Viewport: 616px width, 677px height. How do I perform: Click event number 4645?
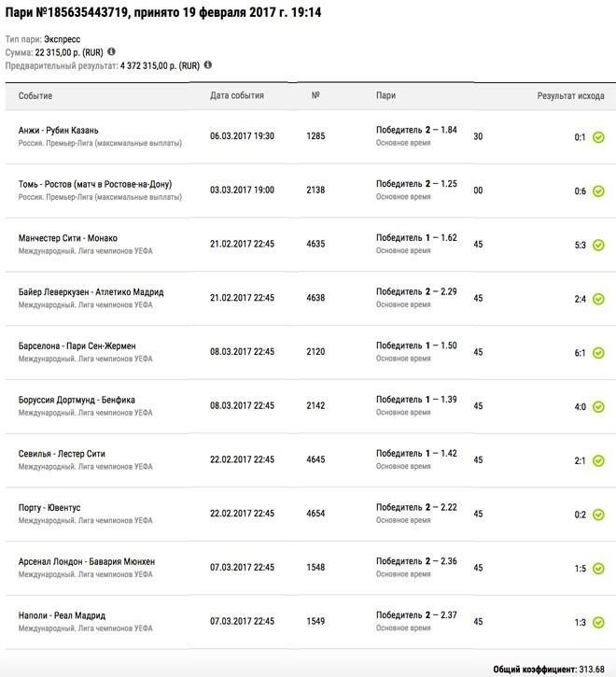(x=315, y=459)
